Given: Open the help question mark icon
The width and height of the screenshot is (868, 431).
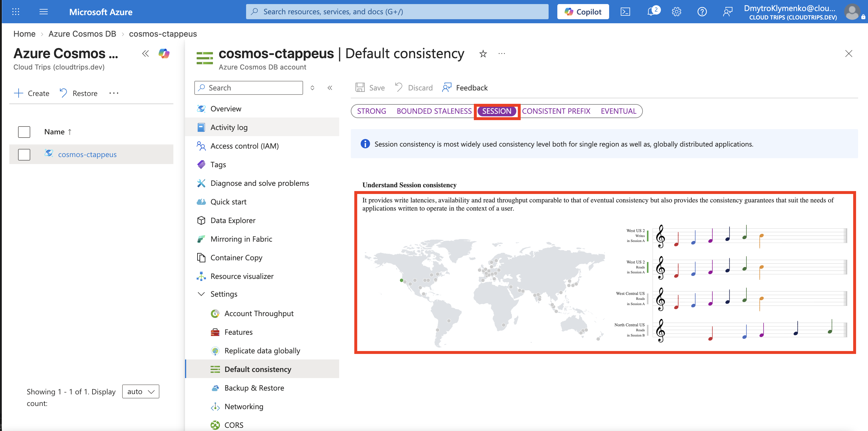Looking at the screenshot, I should pyautogui.click(x=702, y=12).
